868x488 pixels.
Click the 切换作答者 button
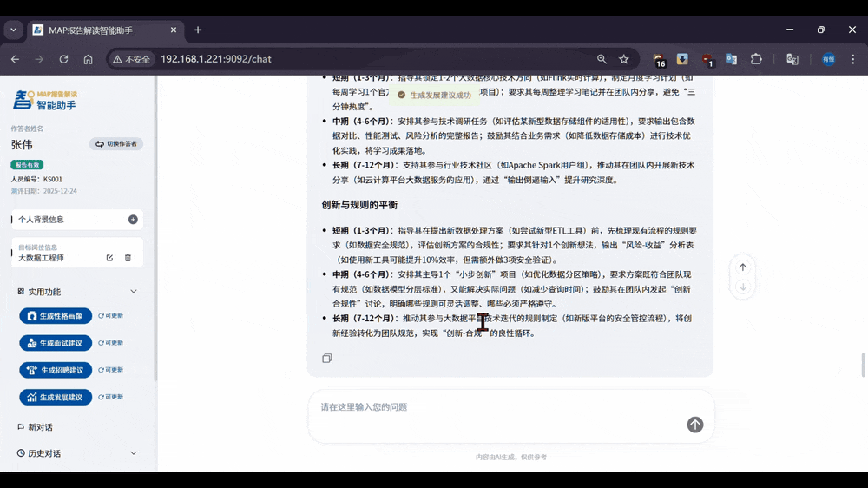tap(116, 144)
